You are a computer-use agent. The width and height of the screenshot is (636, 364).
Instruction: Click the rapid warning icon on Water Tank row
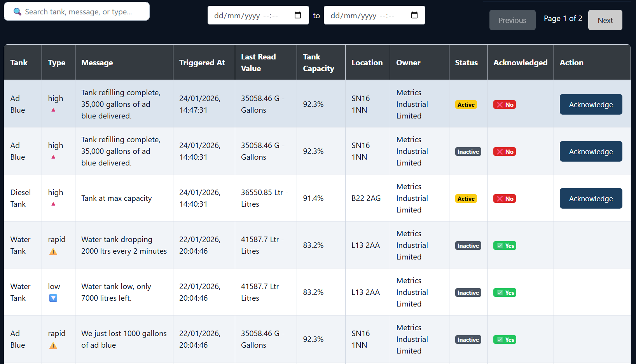[x=54, y=251]
